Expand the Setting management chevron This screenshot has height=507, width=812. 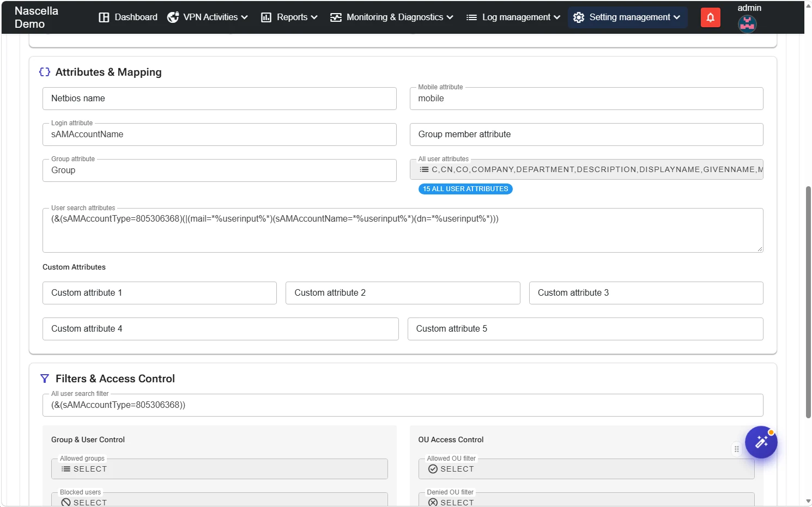pos(677,17)
